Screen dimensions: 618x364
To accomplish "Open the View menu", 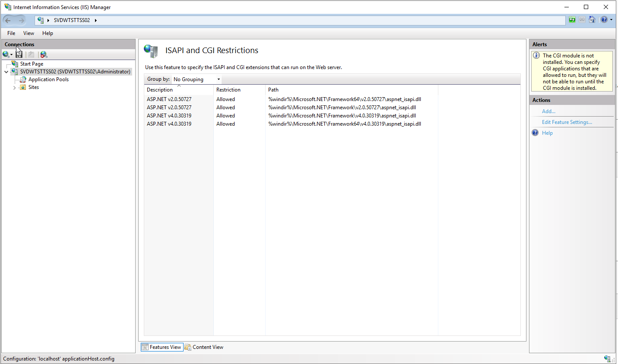I will tap(29, 33).
